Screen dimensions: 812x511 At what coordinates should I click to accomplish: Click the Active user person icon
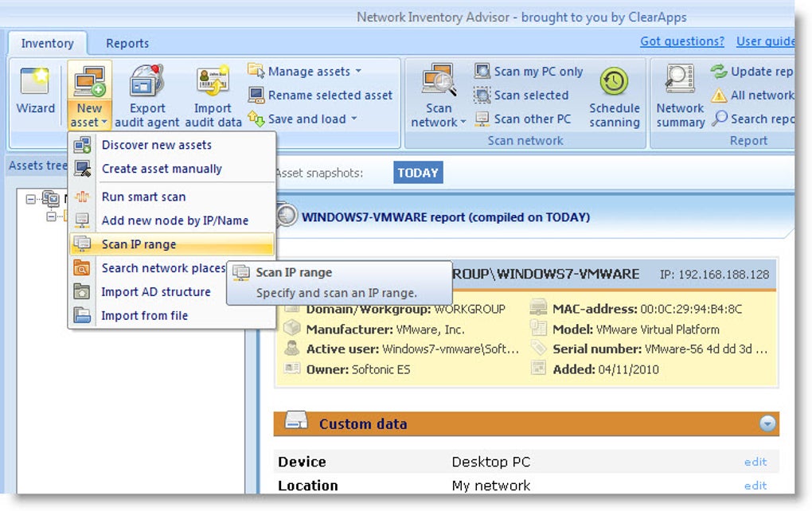coord(292,347)
